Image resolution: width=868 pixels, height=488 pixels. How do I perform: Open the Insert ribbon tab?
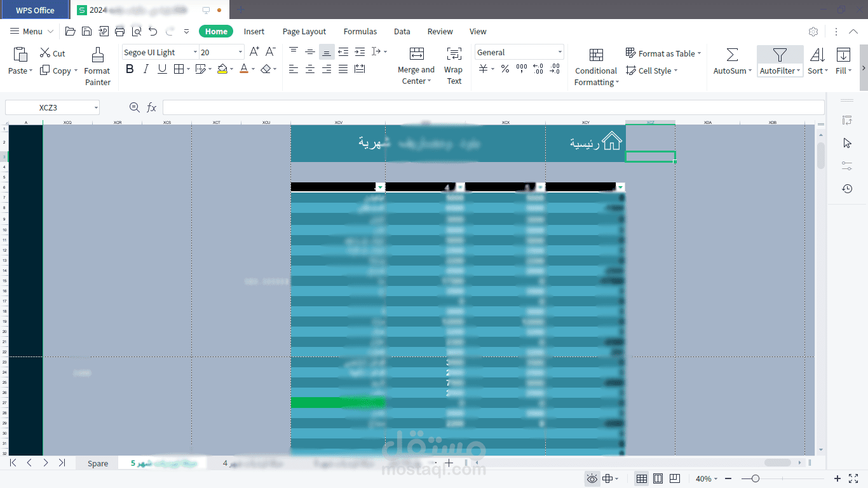point(254,31)
